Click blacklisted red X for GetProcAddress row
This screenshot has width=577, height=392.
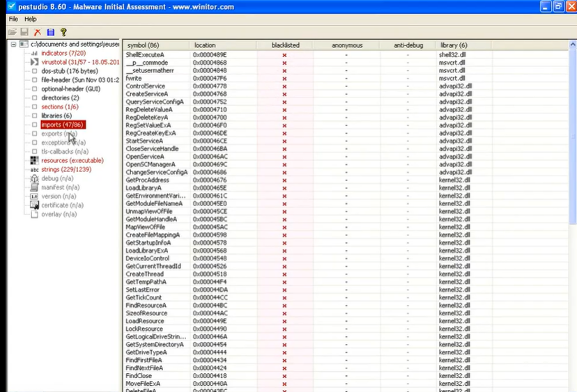(284, 180)
